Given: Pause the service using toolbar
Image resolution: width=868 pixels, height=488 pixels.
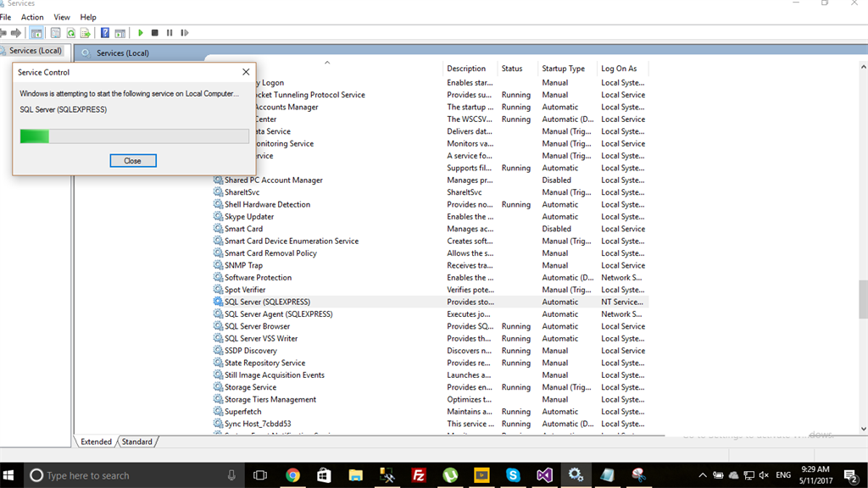Looking at the screenshot, I should (x=170, y=33).
